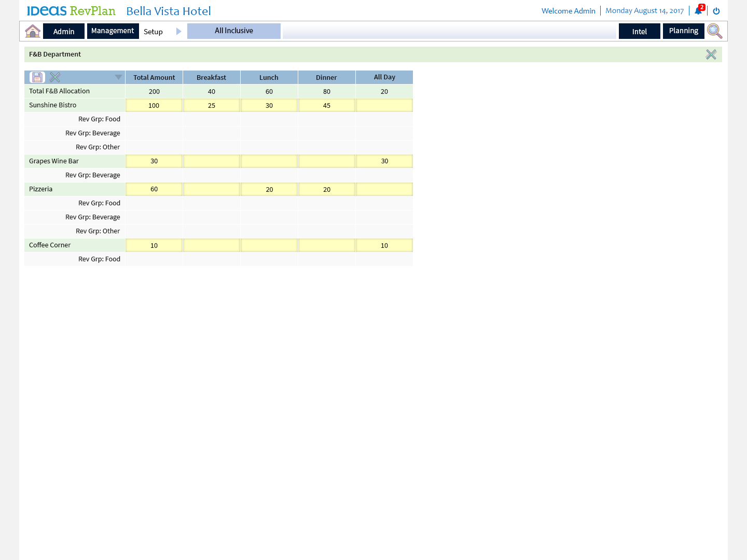Viewport: 747px width, 560px height.
Task: Click the Grapes Wine Bar All Day field
Action: pyautogui.click(x=384, y=161)
